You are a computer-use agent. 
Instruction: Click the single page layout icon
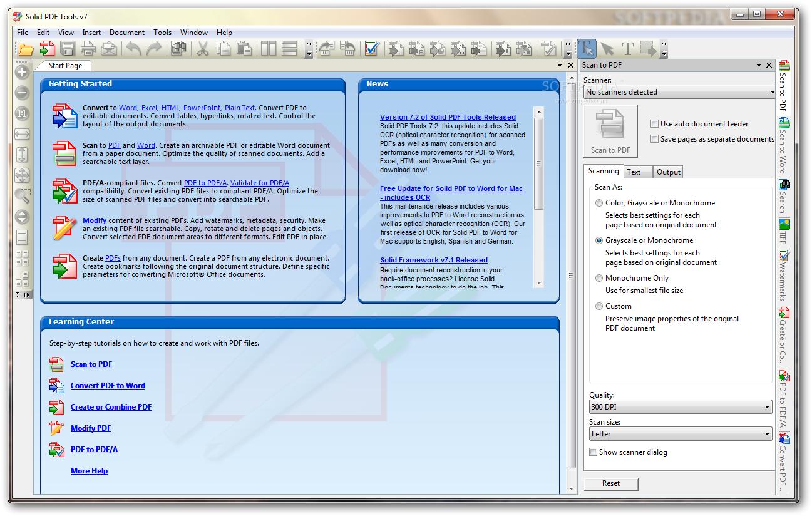click(x=22, y=237)
